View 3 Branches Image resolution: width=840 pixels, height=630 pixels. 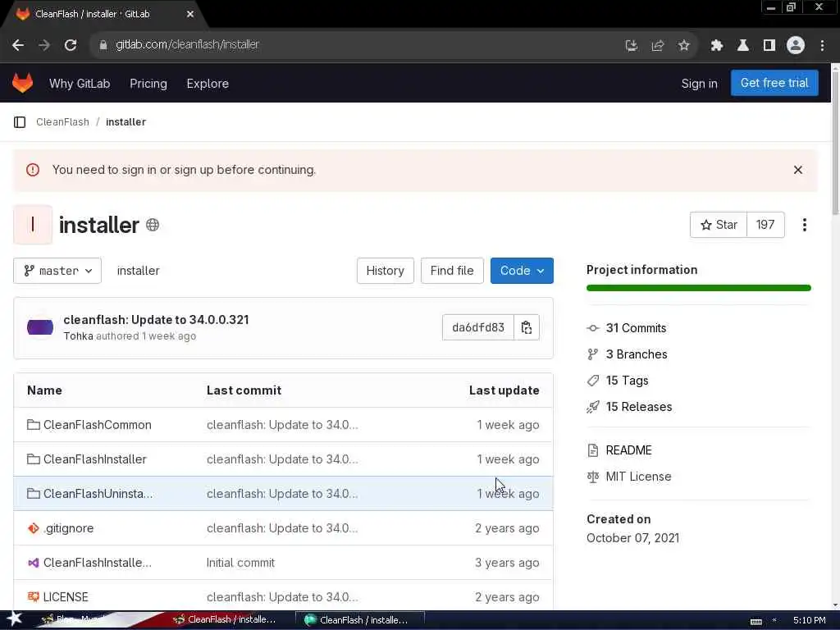(x=637, y=354)
